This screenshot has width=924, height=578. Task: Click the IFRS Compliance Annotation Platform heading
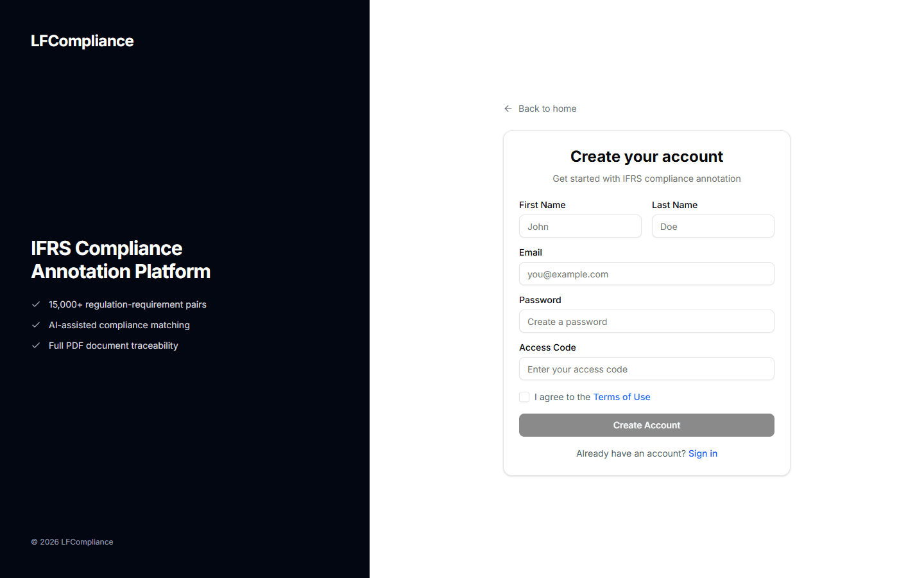(121, 259)
